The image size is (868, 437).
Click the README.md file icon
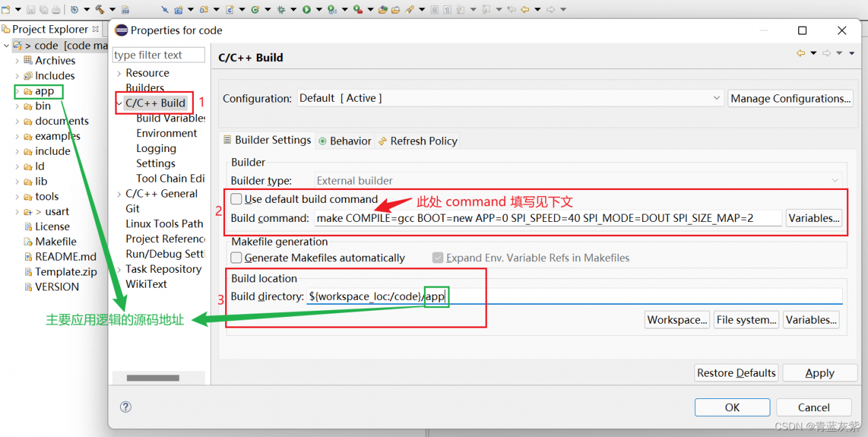click(x=28, y=256)
